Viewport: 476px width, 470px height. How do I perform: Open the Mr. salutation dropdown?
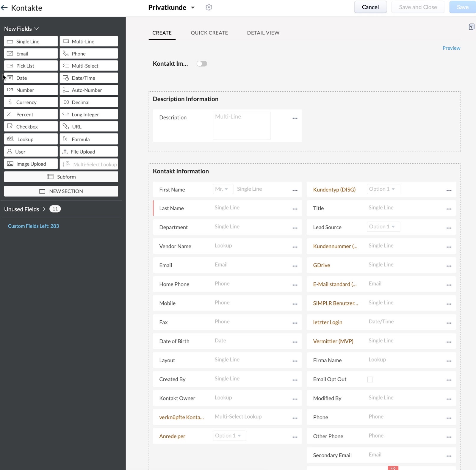[x=223, y=189]
